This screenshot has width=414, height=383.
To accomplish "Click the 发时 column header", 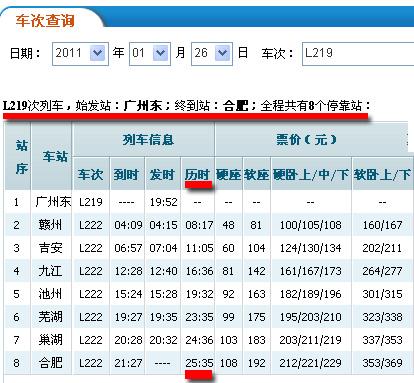I will pos(162,175).
